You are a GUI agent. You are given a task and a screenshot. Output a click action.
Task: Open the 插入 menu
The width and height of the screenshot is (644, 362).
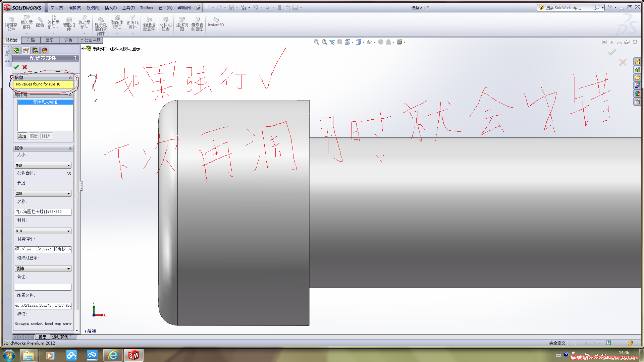point(111,7)
